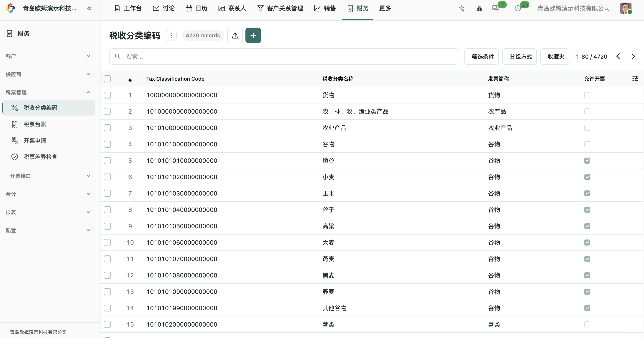Click the AI sparkle icon in the header
Screen dimensions: 644x338
(462, 8)
